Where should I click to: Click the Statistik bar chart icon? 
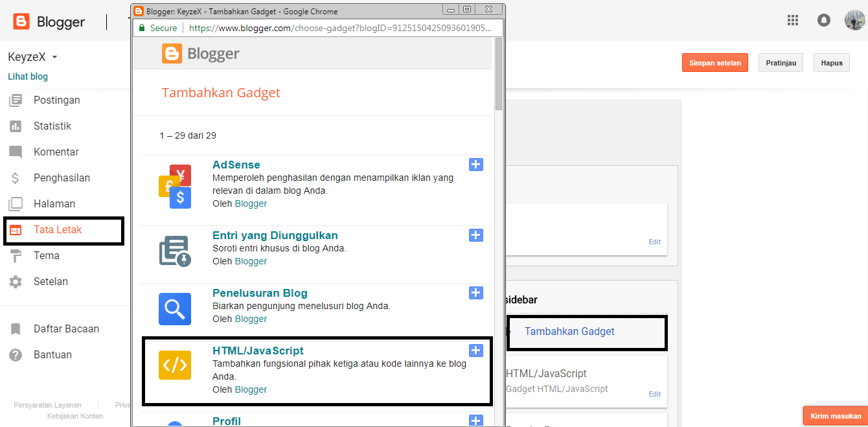pyautogui.click(x=16, y=126)
